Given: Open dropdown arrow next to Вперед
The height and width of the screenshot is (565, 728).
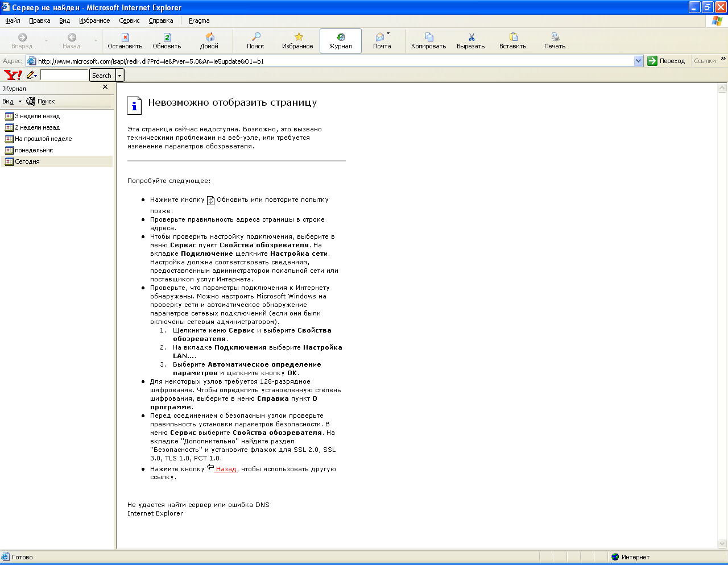Looking at the screenshot, I should click(x=47, y=41).
